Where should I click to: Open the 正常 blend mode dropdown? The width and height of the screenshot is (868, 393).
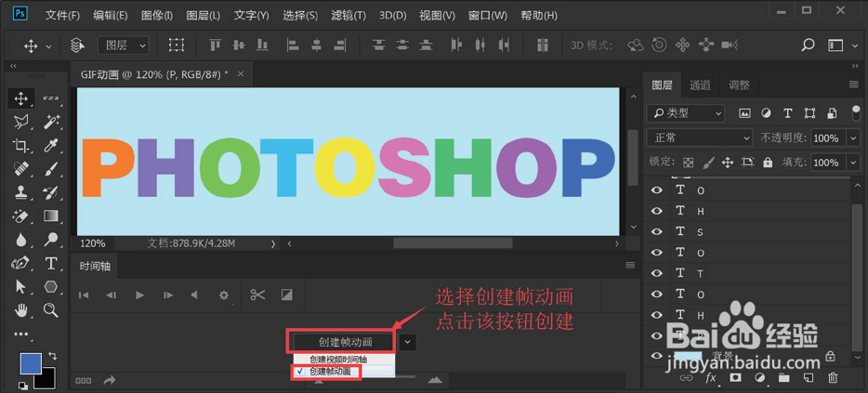coord(700,138)
